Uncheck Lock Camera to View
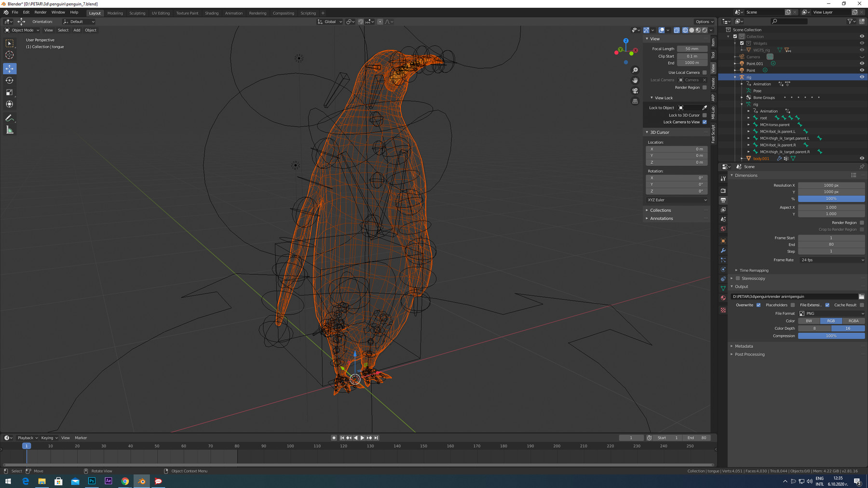This screenshot has height=488, width=868. coord(705,122)
